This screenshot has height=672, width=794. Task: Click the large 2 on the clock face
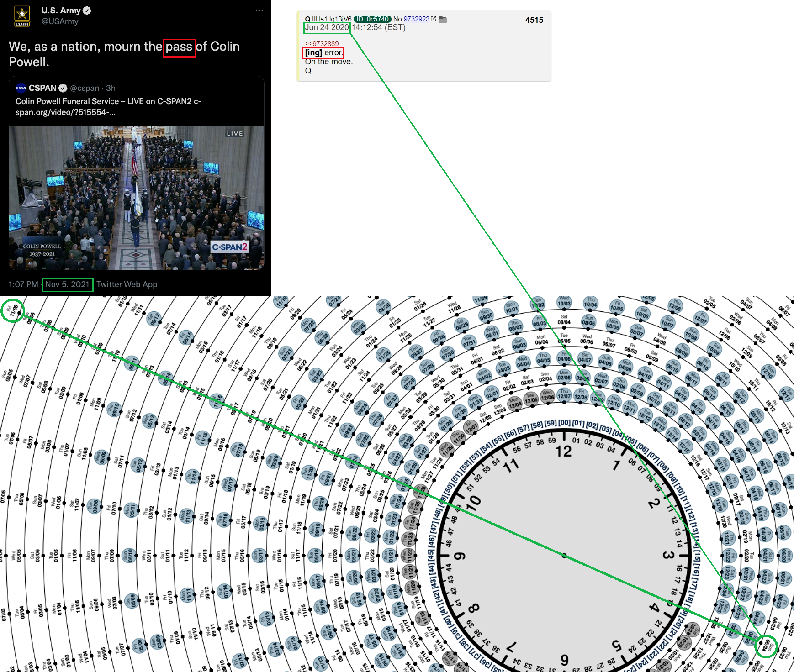point(654,503)
